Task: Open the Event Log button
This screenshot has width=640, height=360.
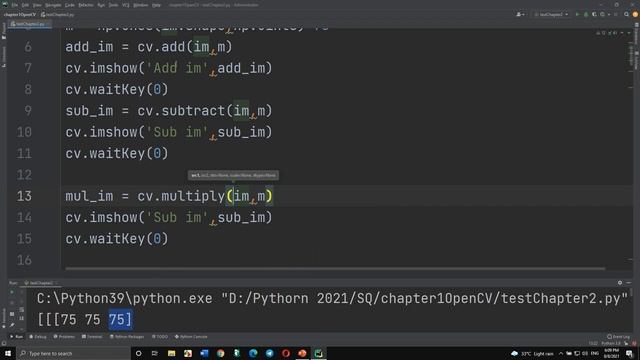Action: 618,337
